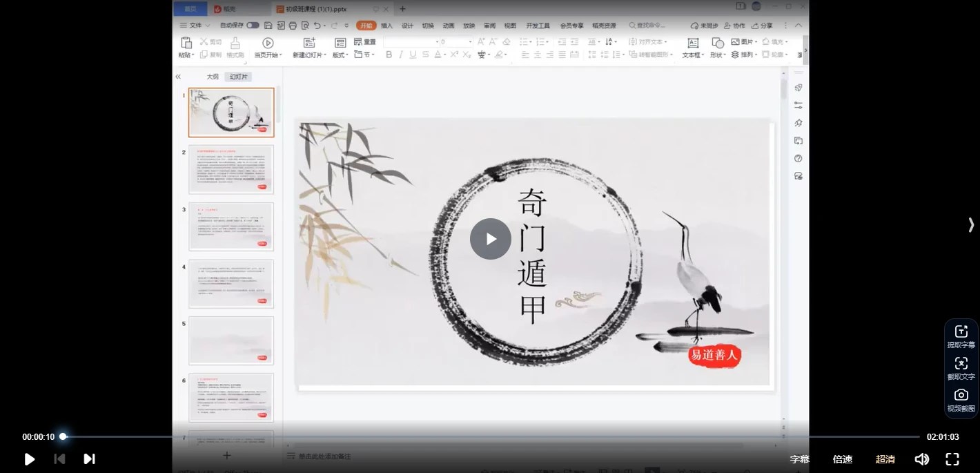Mute the video volume
Screen dimensions: 980x473
tap(922, 459)
